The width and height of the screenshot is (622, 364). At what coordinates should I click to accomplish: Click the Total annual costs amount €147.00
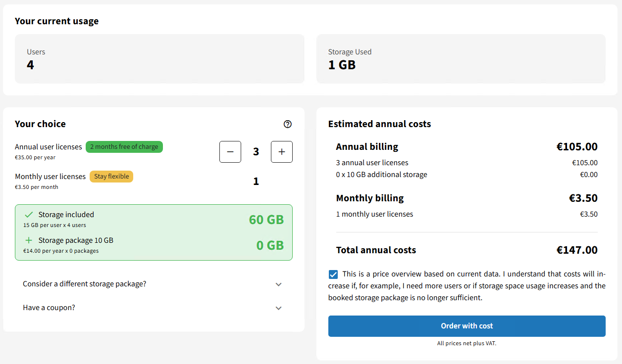[x=577, y=250]
